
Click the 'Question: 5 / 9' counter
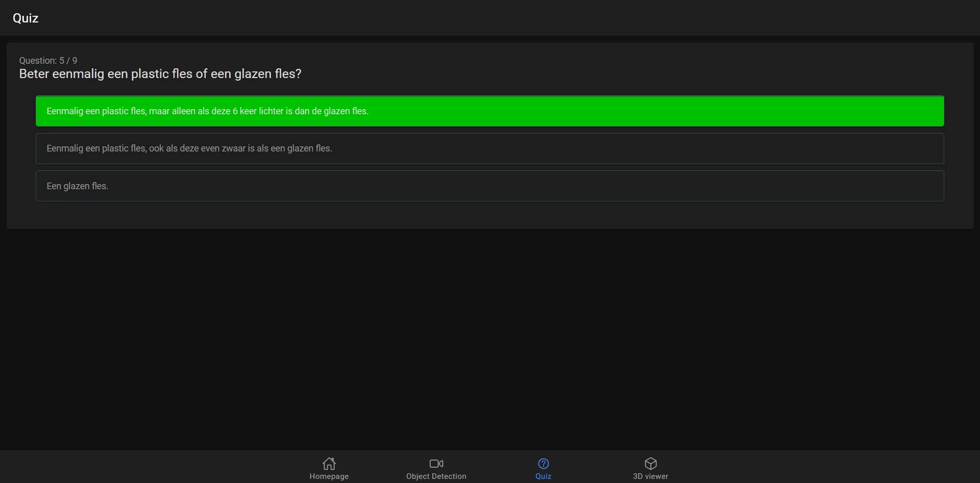(48, 61)
